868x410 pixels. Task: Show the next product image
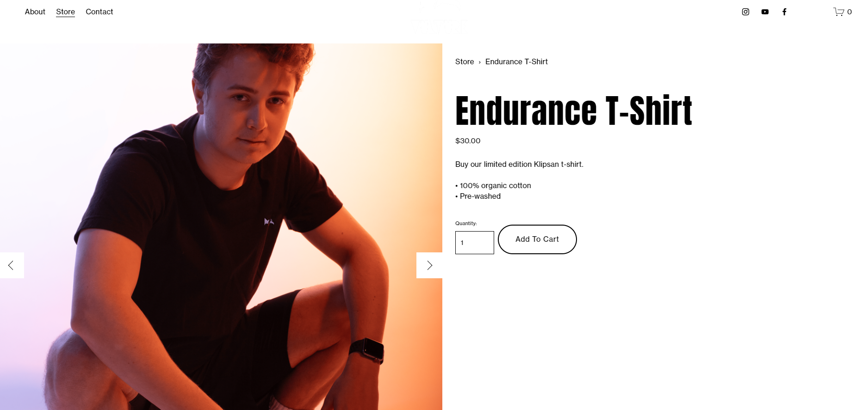pyautogui.click(x=429, y=265)
